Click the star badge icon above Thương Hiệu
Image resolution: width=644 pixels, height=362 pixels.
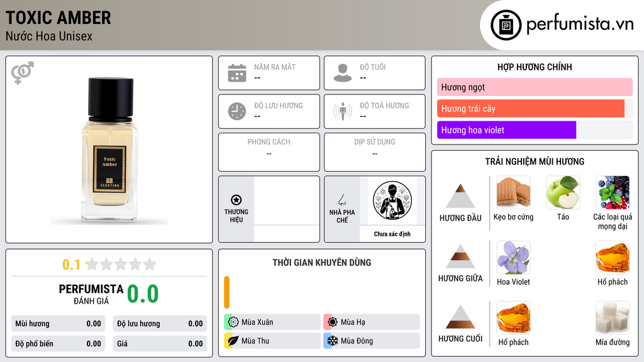[x=236, y=200]
